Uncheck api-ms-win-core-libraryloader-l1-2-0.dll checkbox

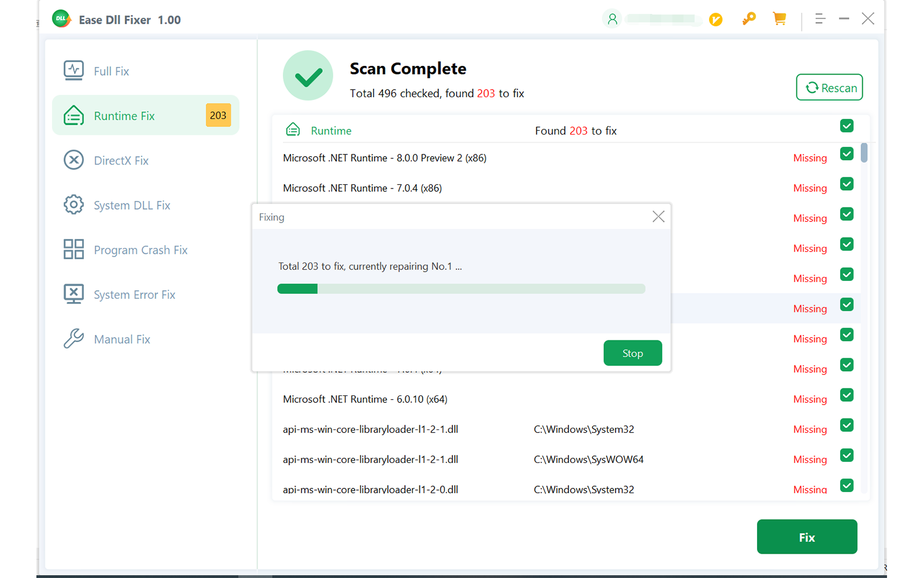point(847,486)
